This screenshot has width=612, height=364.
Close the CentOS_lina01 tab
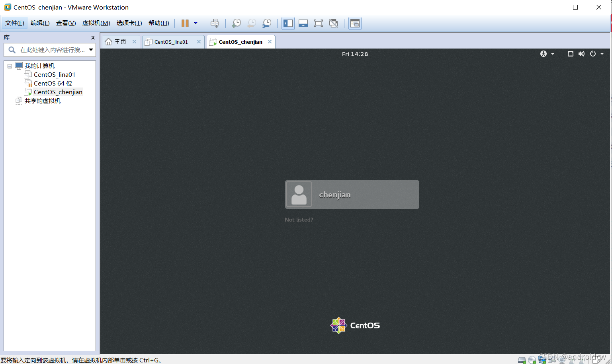point(199,41)
